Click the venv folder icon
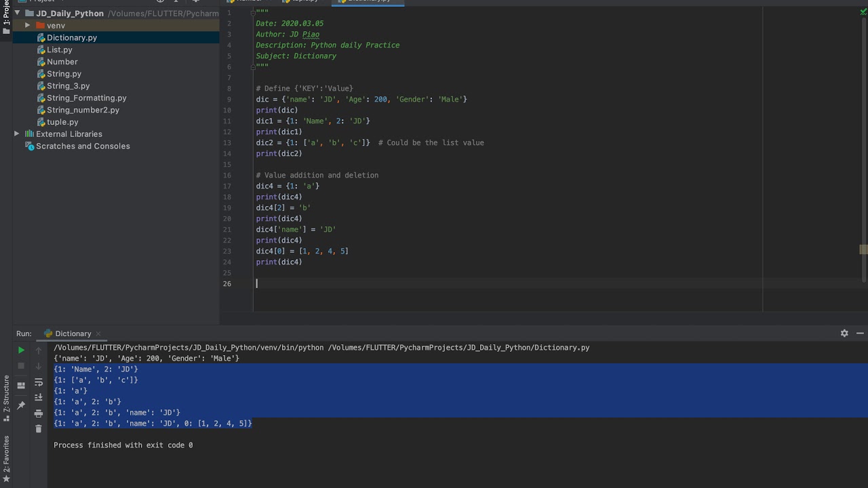The image size is (868, 488). [x=40, y=26]
